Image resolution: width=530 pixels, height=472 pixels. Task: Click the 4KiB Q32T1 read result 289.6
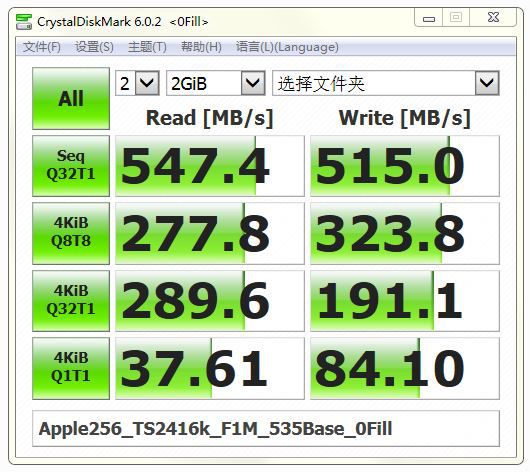pyautogui.click(x=210, y=301)
